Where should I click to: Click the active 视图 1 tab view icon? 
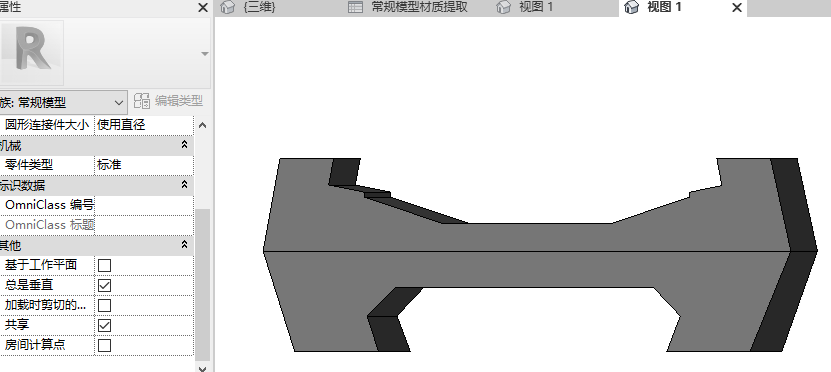tap(631, 7)
